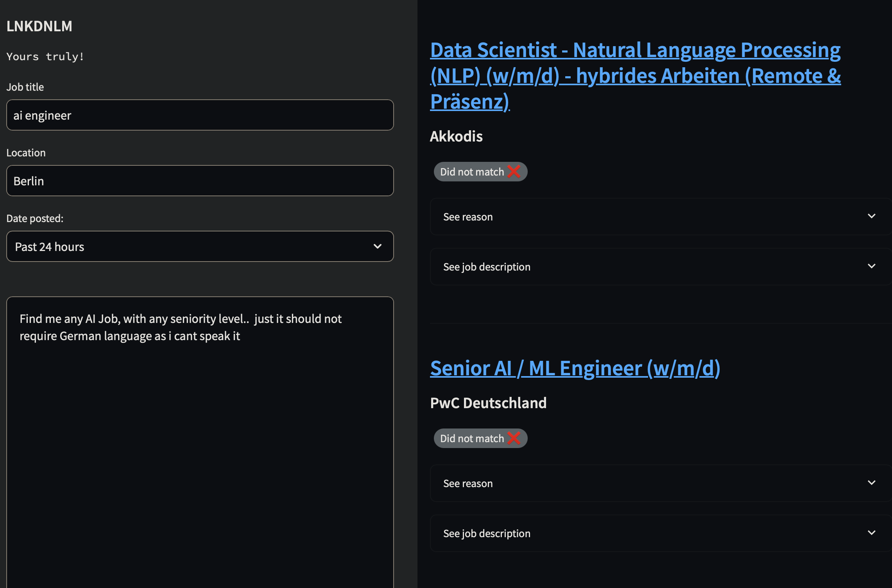Screen dimensions: 892x588
Task: Click the red X icon on PwC badge
Action: (x=514, y=438)
